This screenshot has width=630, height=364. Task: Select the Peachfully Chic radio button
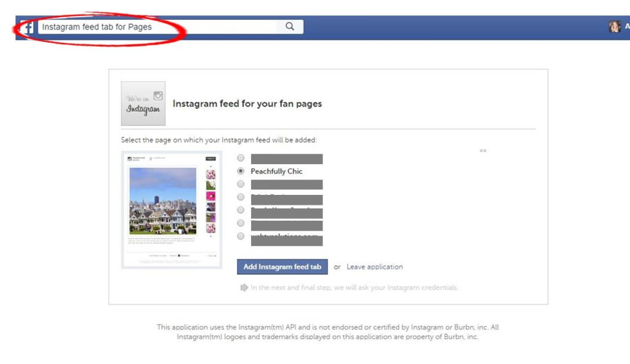(241, 171)
